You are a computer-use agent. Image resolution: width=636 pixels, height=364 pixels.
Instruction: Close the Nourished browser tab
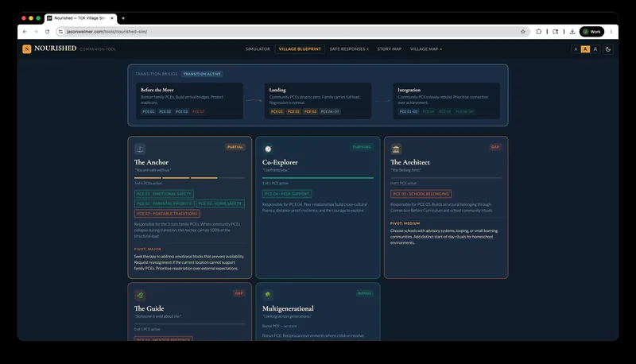tap(112, 18)
